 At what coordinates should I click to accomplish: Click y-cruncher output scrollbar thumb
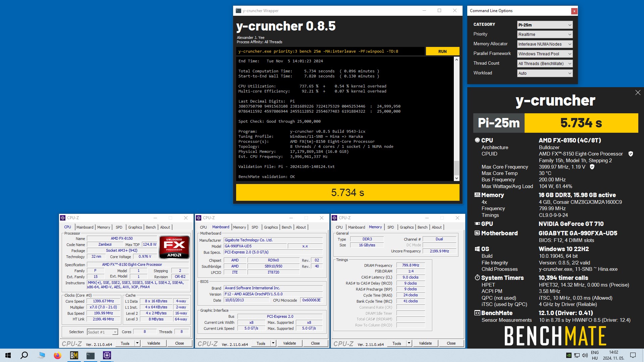pyautogui.click(x=457, y=168)
